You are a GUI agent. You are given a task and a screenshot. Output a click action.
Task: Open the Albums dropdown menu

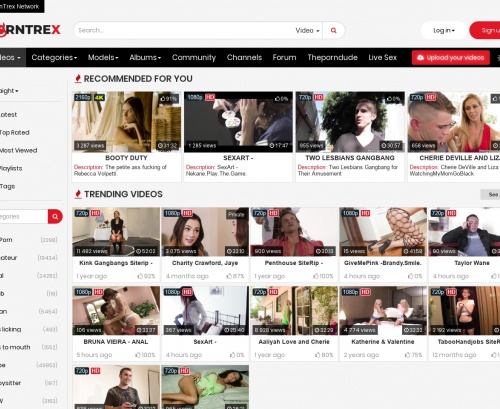tap(145, 57)
